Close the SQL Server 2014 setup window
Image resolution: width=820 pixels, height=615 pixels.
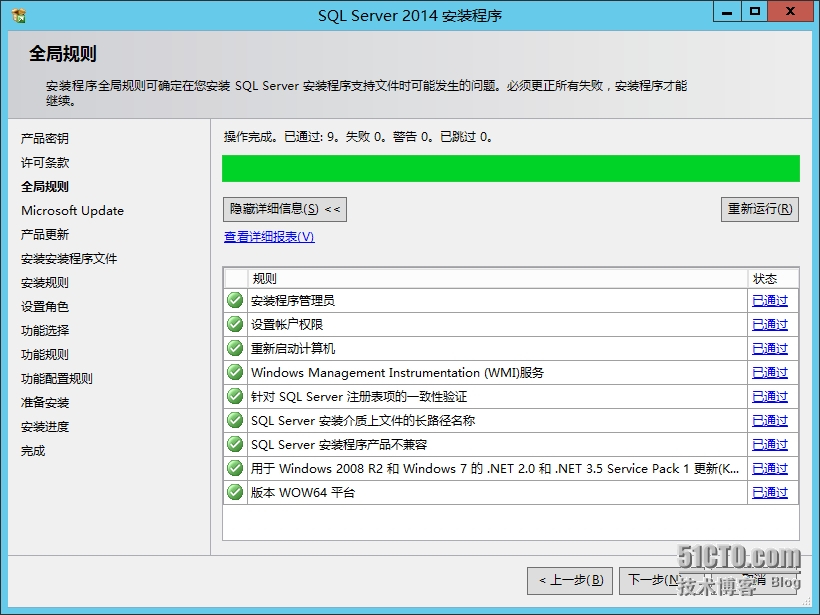click(790, 12)
